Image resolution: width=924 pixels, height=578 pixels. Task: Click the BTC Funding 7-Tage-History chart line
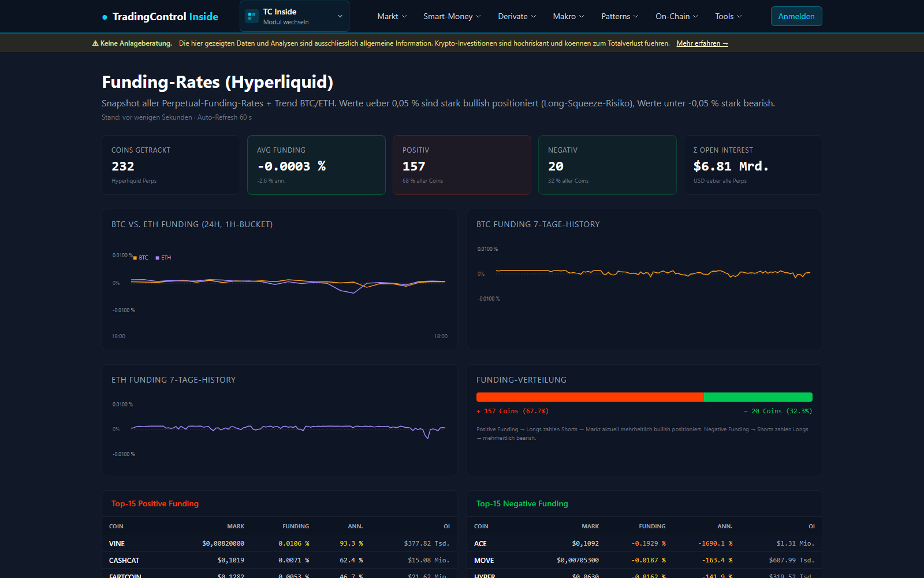tap(653, 273)
